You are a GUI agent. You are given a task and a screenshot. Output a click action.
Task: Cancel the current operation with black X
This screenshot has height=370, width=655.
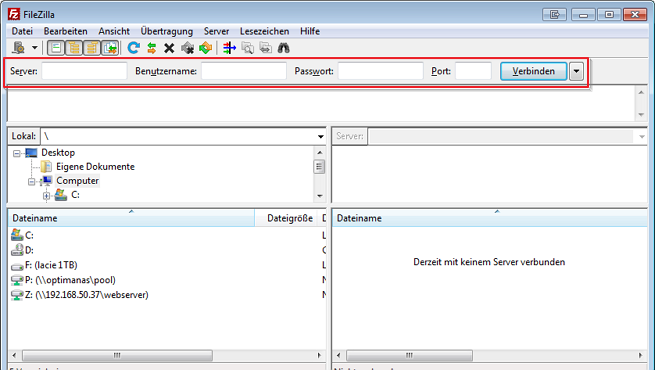(169, 48)
